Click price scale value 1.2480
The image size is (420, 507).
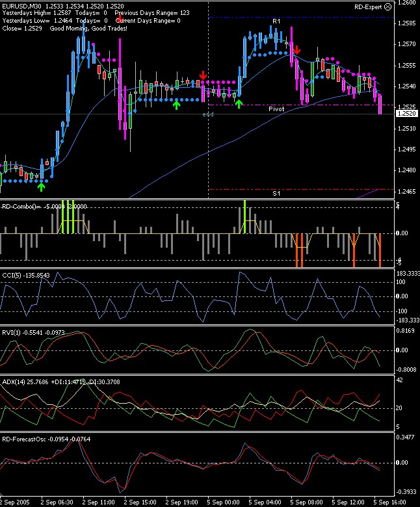coord(407,170)
